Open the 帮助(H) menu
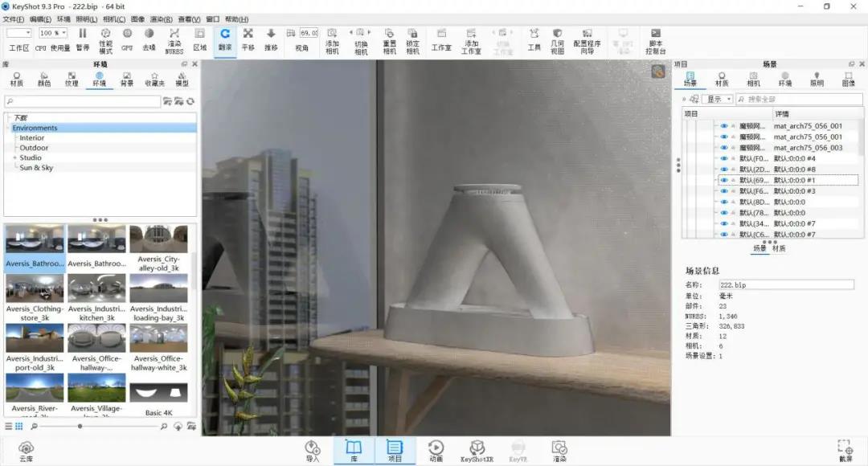The image size is (868, 466). click(235, 19)
